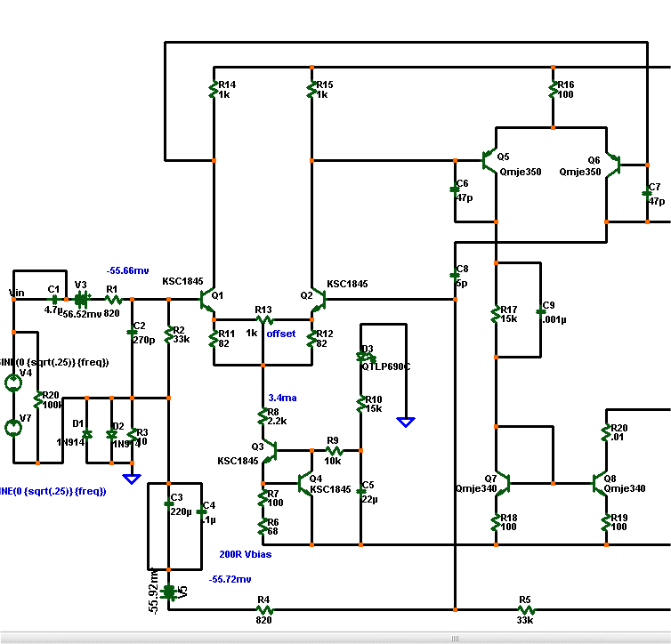Select the R9 10k resistor symbol
The image size is (671, 644).
[x=334, y=450]
